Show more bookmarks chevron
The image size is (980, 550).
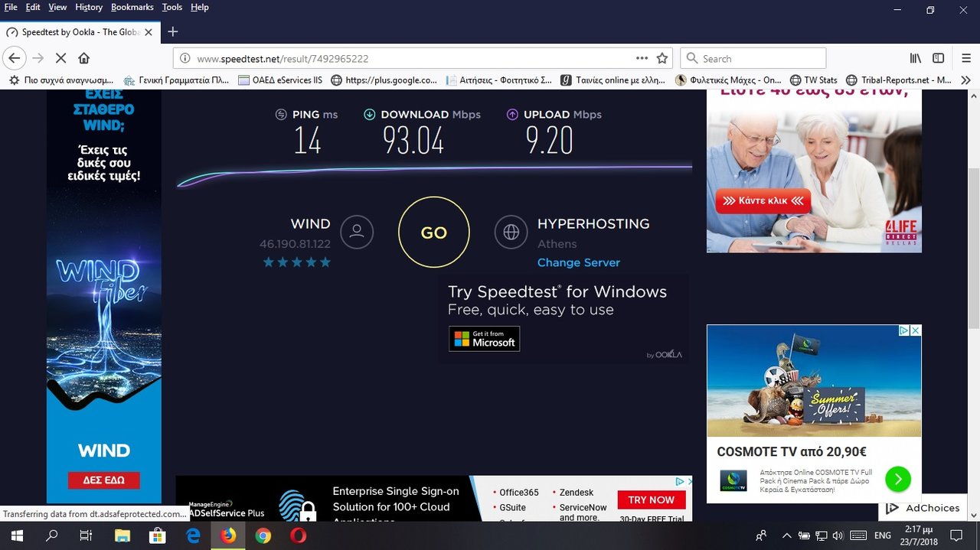click(x=966, y=80)
